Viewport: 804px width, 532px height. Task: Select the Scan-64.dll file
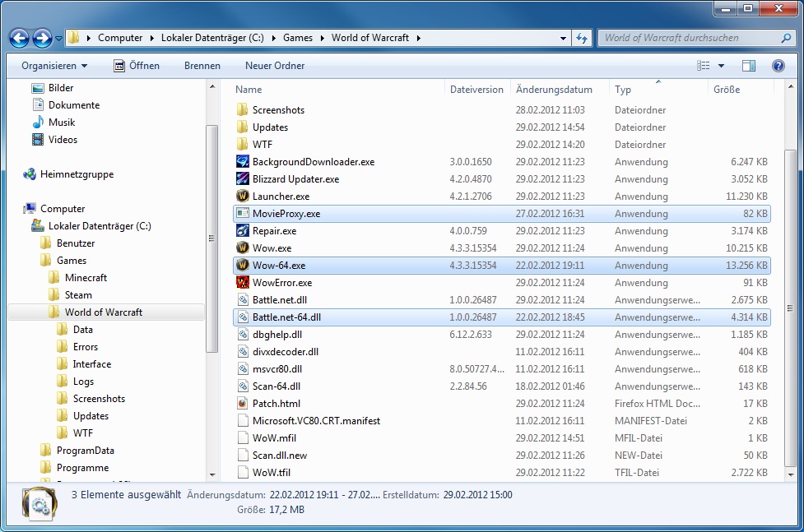coord(502,386)
